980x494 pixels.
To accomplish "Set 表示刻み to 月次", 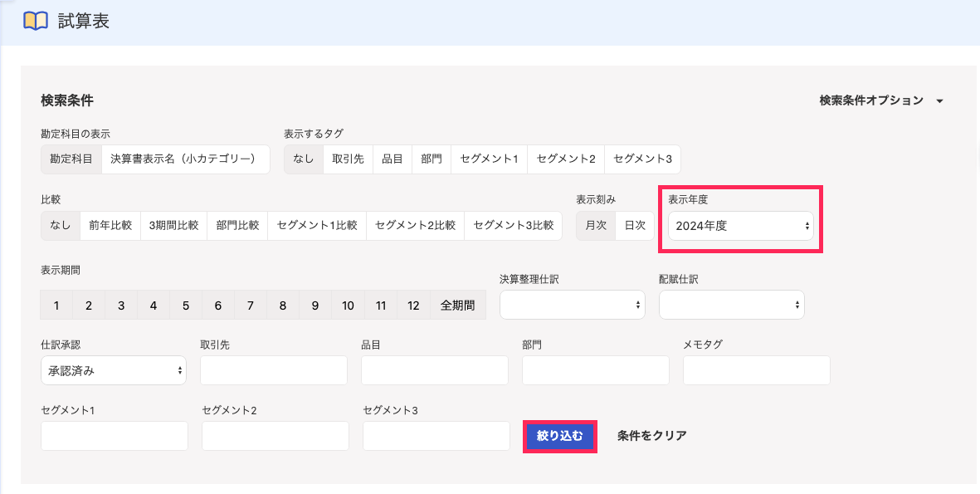I will (x=597, y=226).
